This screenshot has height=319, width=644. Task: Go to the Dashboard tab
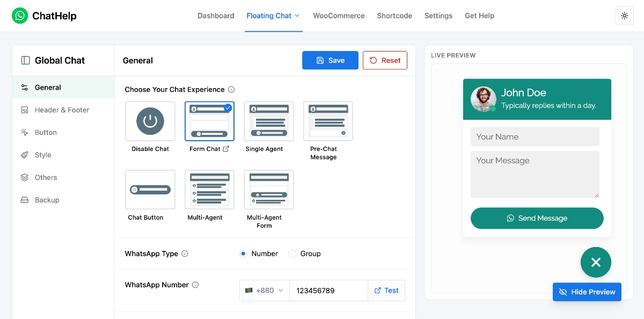pos(216,16)
